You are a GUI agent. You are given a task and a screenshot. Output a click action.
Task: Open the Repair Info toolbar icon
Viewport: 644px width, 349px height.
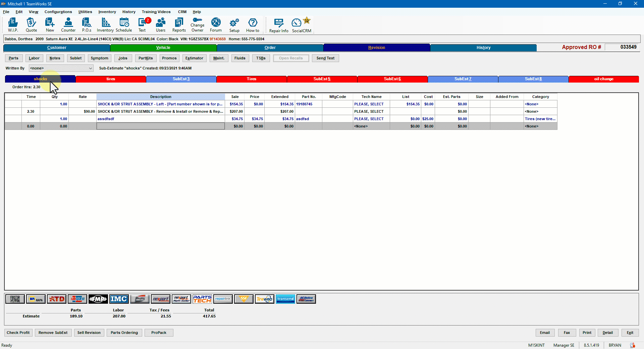click(x=278, y=26)
